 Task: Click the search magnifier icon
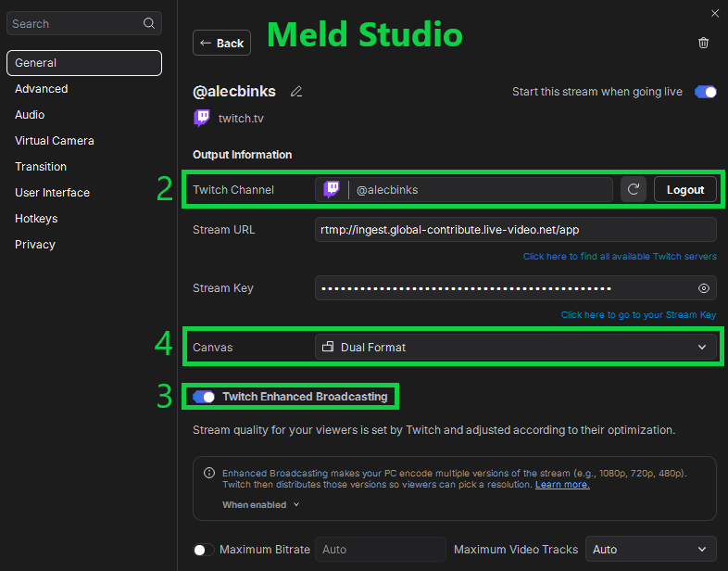pyautogui.click(x=148, y=23)
